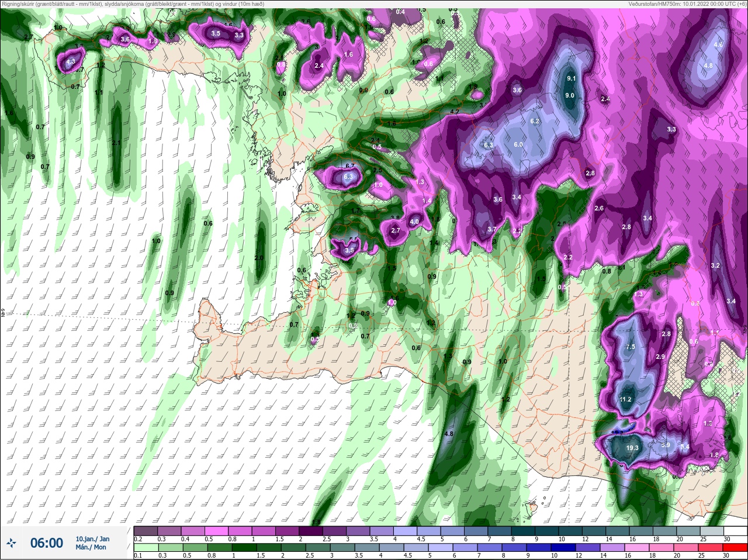Pick the white 30 swatch in snow legend
Screen dimensions: 748x560
coord(737,531)
